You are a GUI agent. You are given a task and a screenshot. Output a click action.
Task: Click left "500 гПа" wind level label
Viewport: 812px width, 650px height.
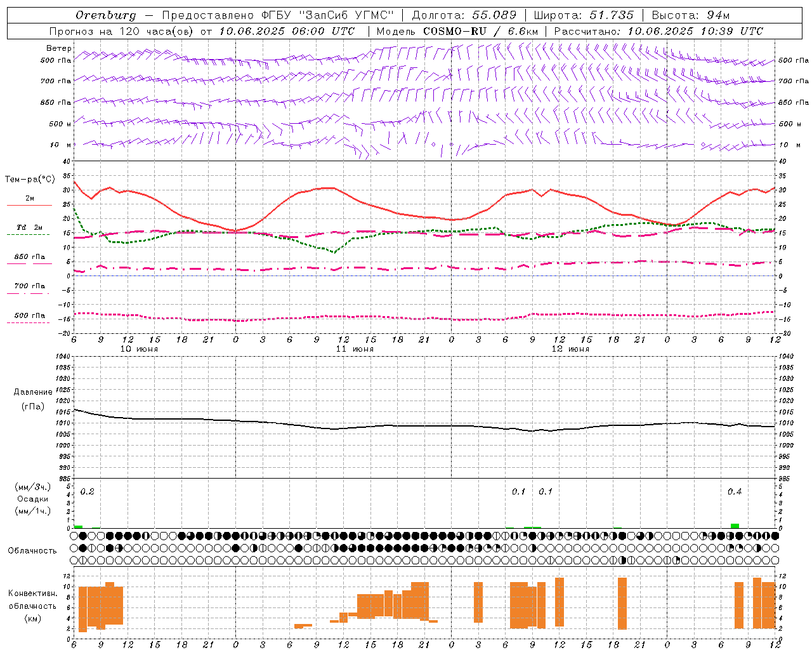point(56,60)
